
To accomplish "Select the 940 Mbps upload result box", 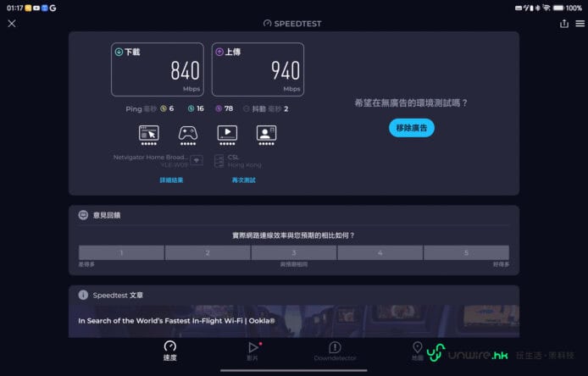I will pos(258,69).
